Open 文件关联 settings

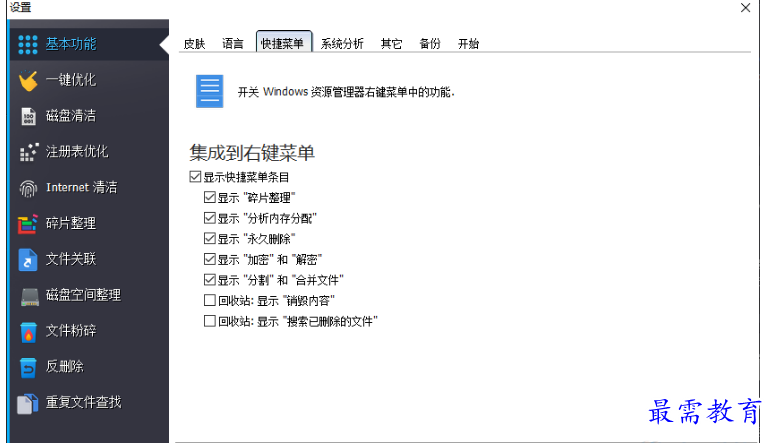pos(89,259)
